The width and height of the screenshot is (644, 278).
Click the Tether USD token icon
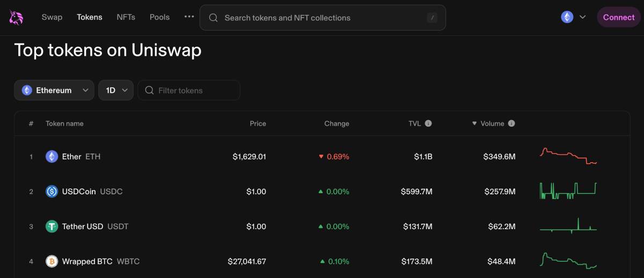coord(52,226)
